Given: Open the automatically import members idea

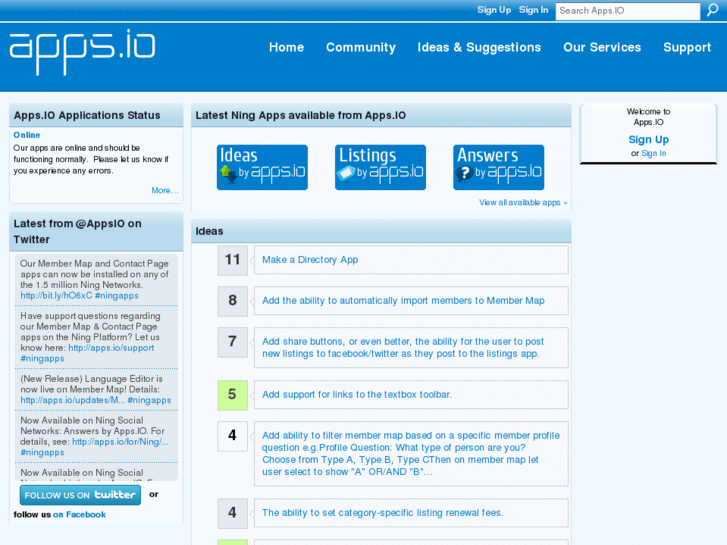Looking at the screenshot, I should [x=403, y=301].
